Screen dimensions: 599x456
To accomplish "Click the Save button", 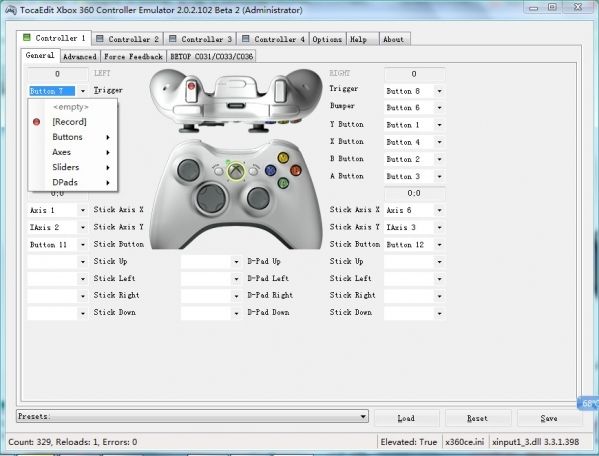I will (549, 418).
